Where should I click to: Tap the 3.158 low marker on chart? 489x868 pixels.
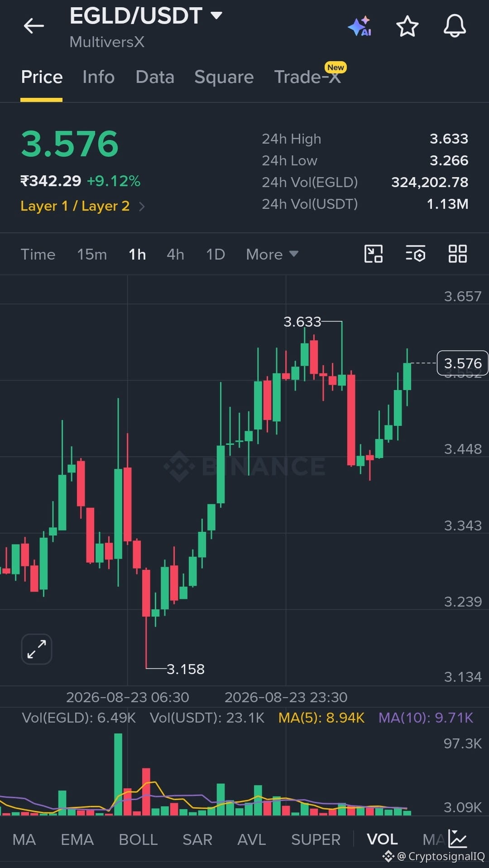(x=186, y=669)
